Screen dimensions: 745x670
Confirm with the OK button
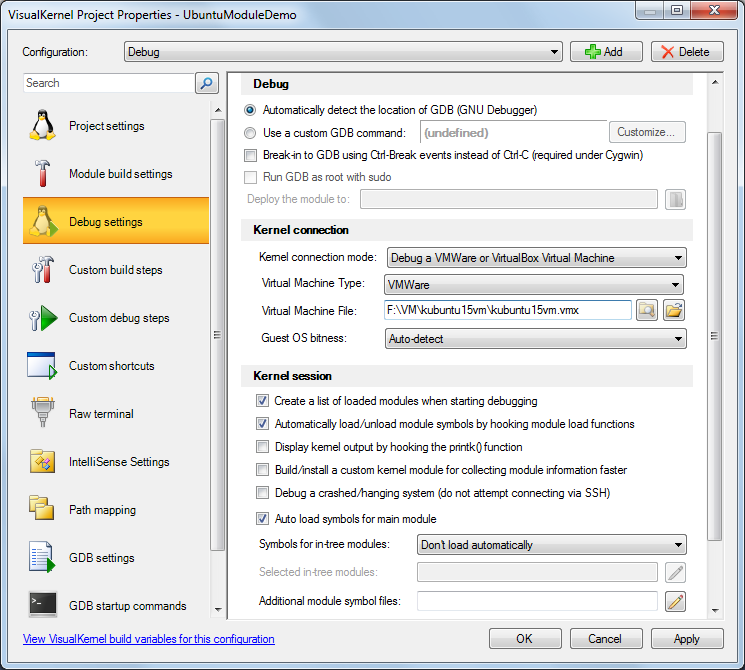[x=525, y=639]
